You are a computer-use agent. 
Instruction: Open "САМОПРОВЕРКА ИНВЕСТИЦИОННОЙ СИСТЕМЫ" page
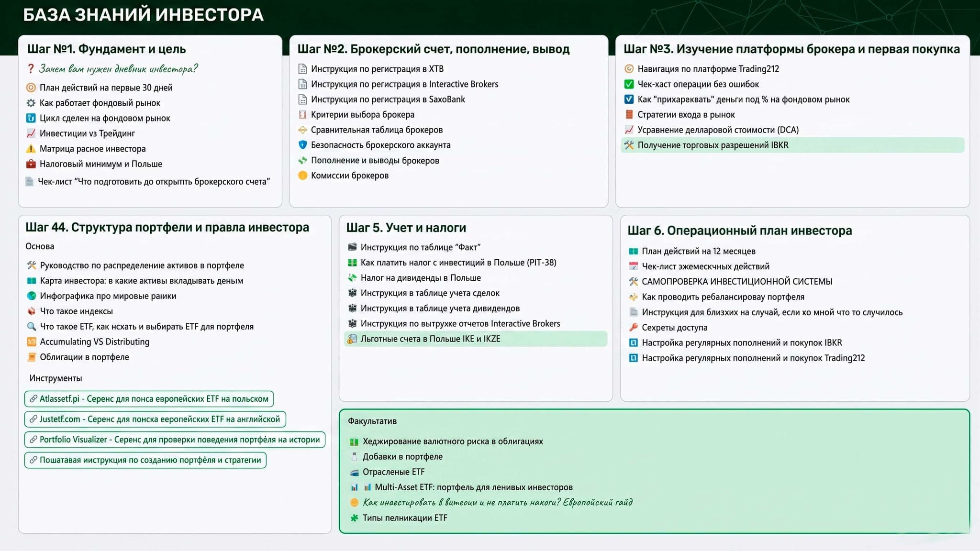coord(737,282)
